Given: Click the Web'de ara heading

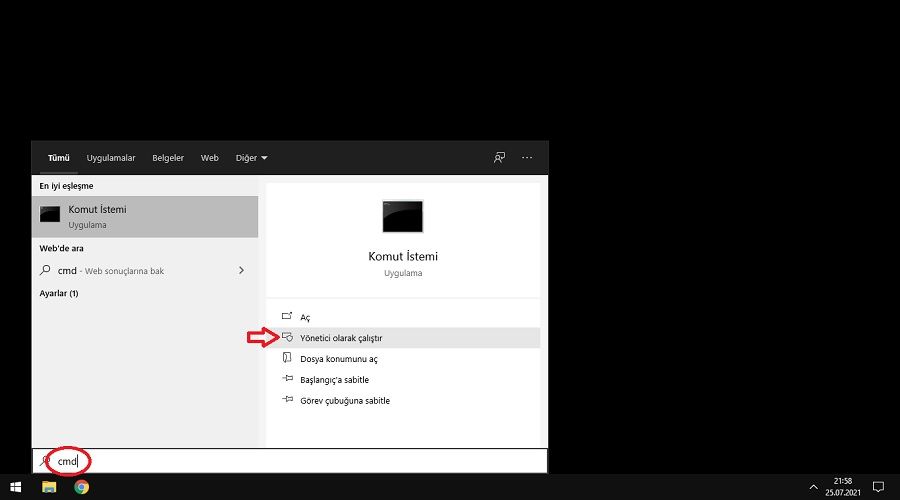Looking at the screenshot, I should [x=61, y=249].
